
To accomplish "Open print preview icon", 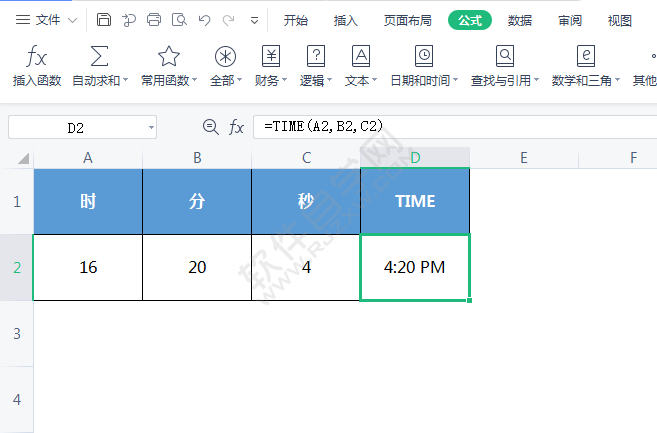I will coord(179,20).
